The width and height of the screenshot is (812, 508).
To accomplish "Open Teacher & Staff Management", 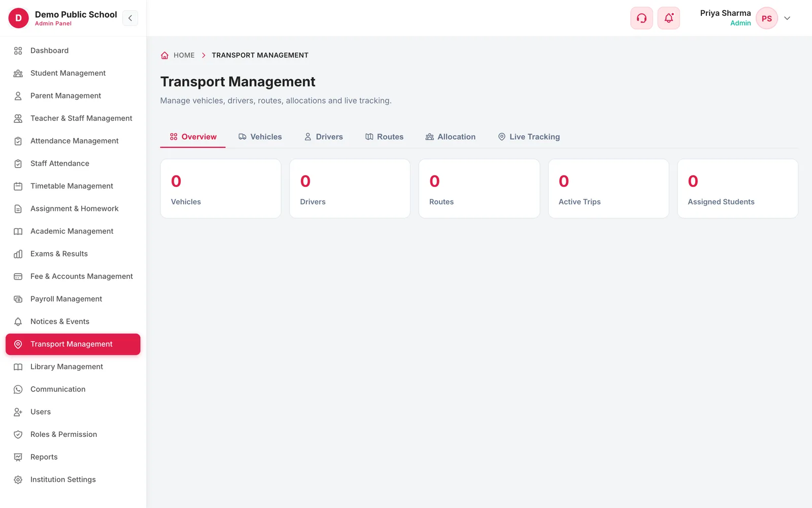I will tap(73, 118).
